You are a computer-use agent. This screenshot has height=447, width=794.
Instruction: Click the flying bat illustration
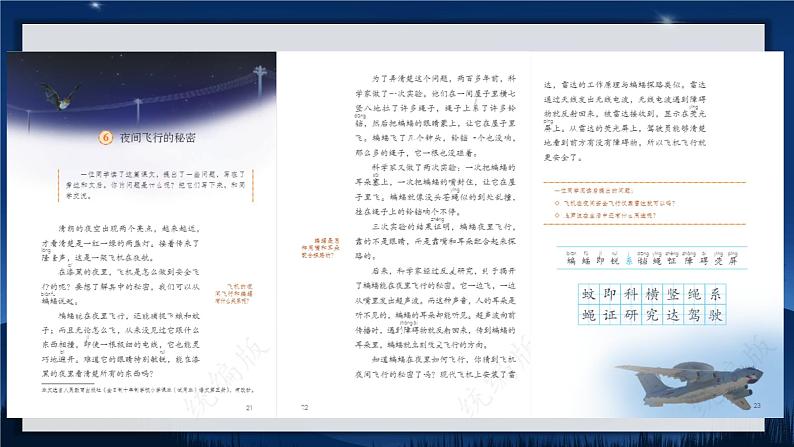60,96
